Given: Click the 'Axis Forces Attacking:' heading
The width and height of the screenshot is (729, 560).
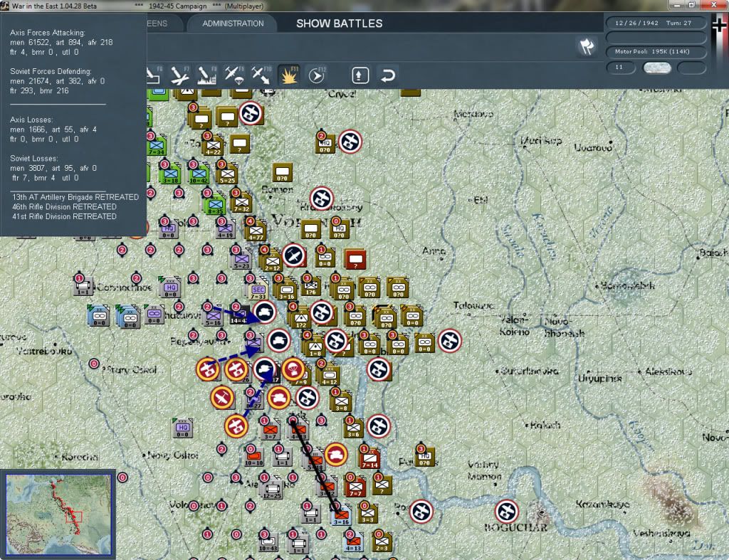Looking at the screenshot, I should click(x=48, y=33).
